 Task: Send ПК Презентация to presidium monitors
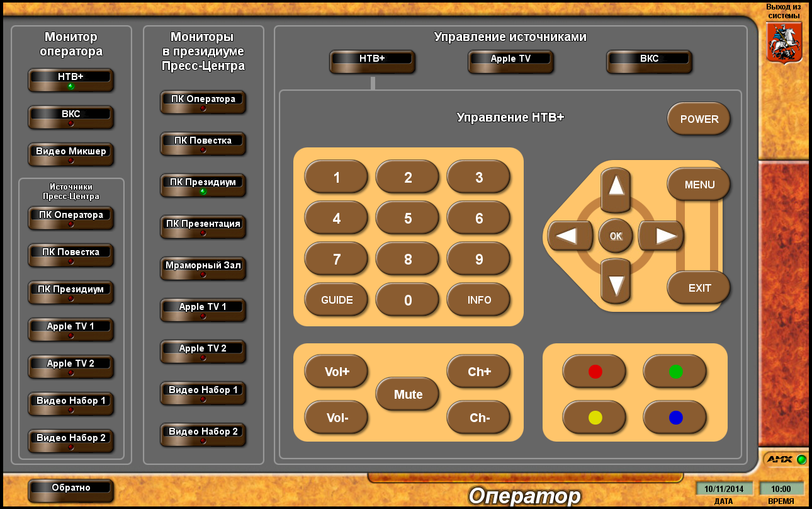pyautogui.click(x=203, y=227)
